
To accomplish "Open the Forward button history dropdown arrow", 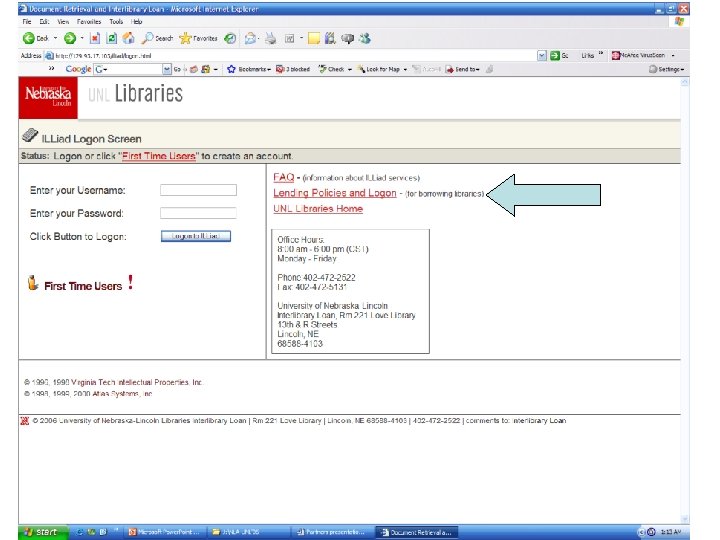I will [x=82, y=39].
